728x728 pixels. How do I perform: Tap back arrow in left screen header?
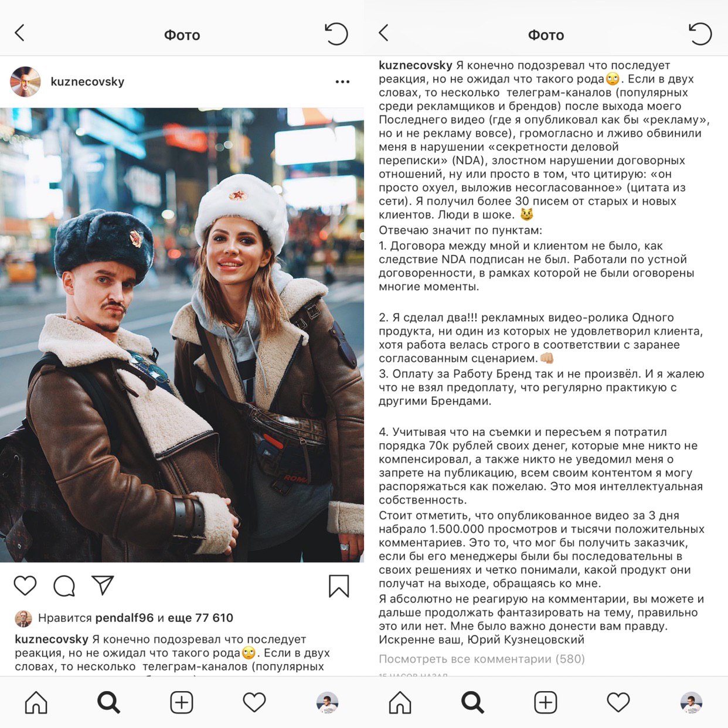pos(20,33)
